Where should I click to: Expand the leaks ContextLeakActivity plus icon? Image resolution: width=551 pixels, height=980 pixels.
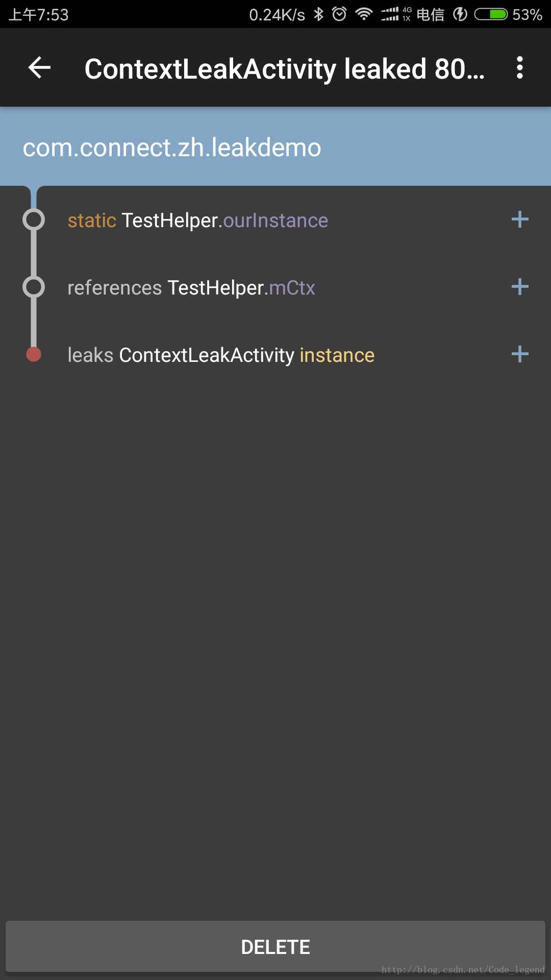519,355
